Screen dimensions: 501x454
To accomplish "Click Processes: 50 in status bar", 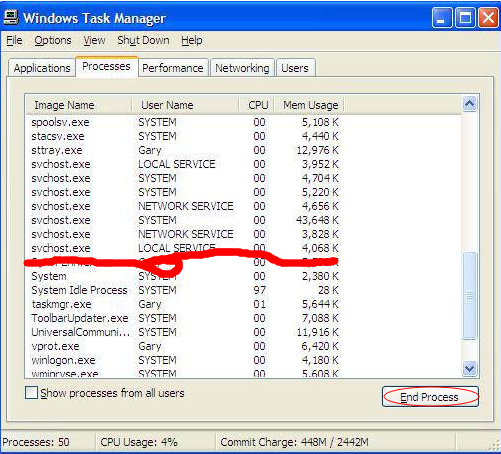I will point(36,442).
